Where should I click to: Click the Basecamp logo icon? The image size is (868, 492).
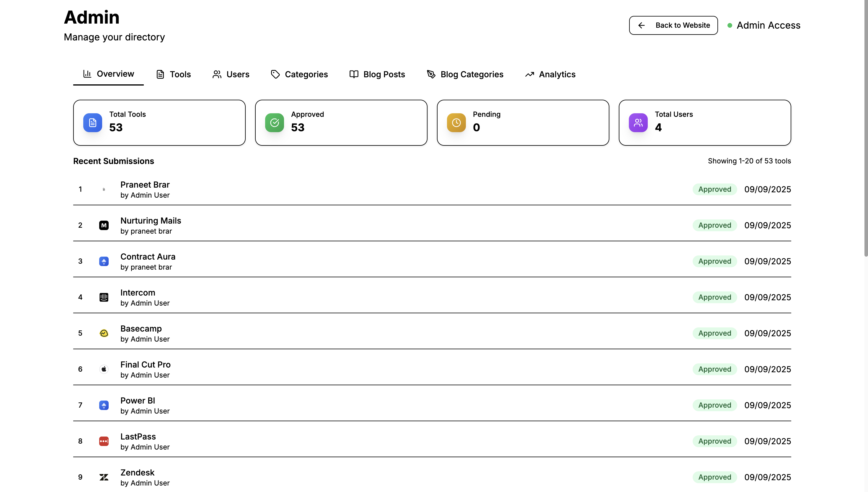[104, 333]
